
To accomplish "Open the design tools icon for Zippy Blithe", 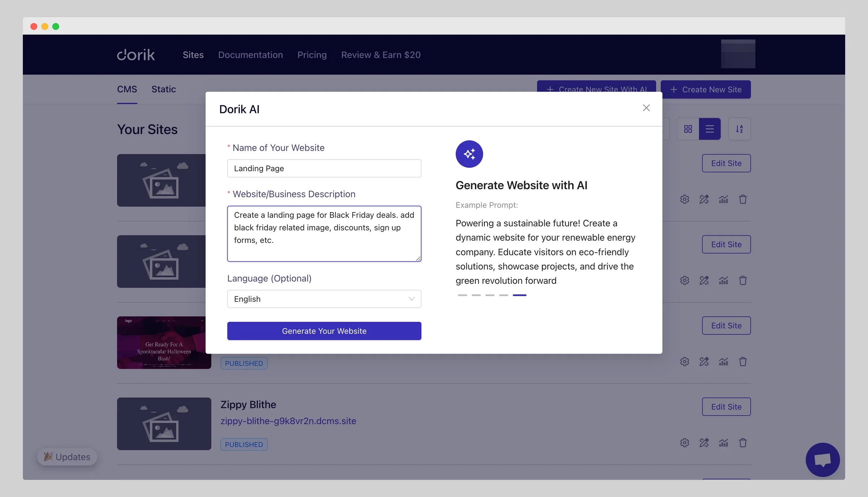I will 704,443.
